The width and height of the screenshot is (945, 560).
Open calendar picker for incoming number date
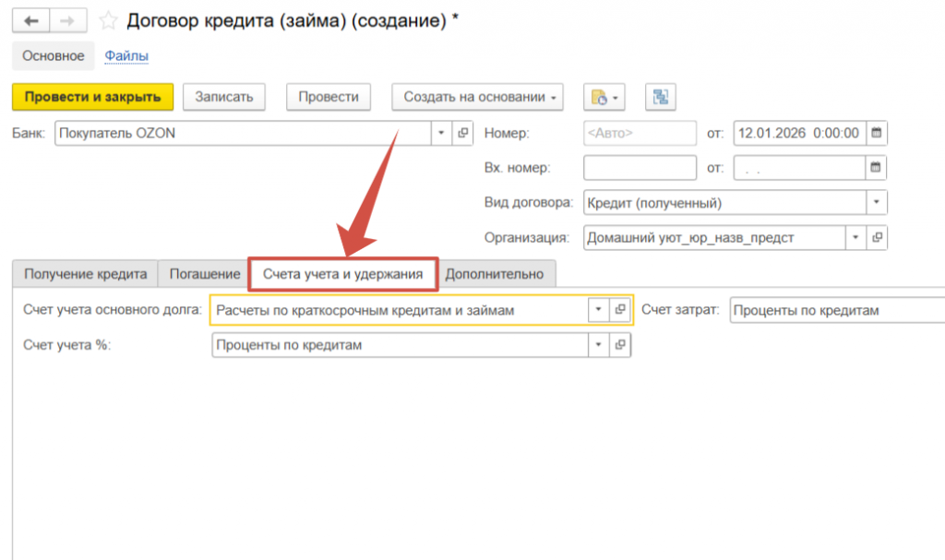point(877,168)
